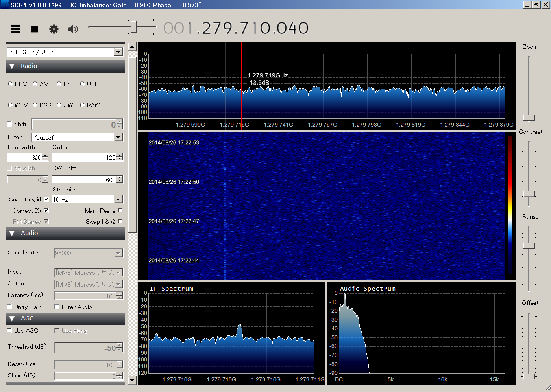
Task: Click waterfall timestamp 2014/08/26 17:22:44
Action: click(x=174, y=260)
